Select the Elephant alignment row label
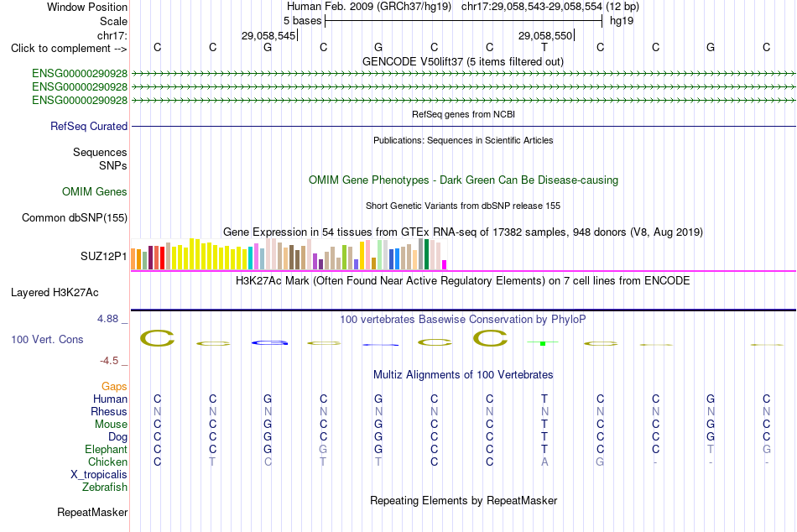The height and width of the screenshot is (532, 797). (107, 450)
